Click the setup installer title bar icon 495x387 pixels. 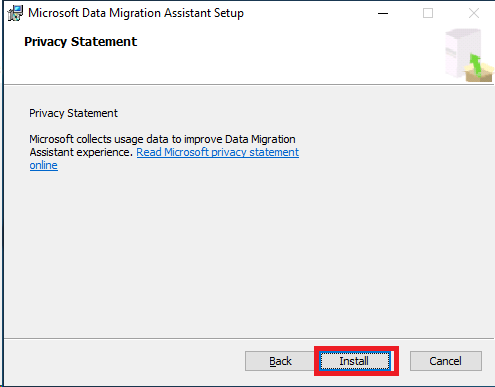point(15,13)
